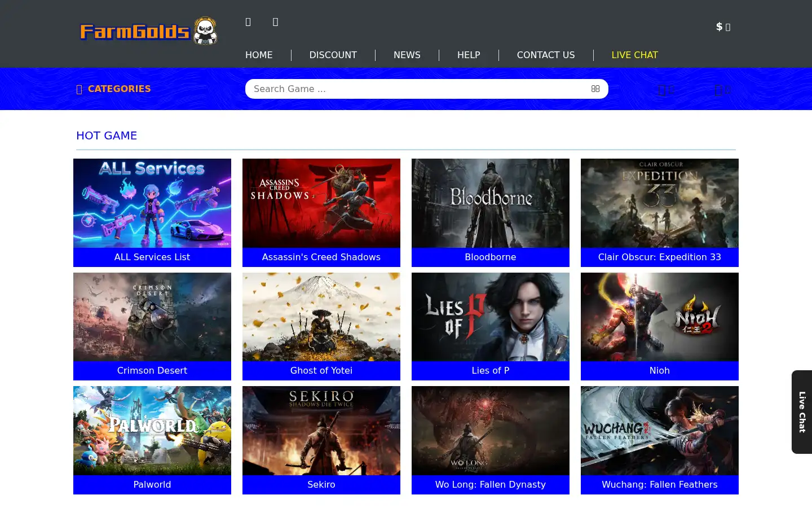The image size is (812, 508).
Task: Open the ALL Services banner image
Action: tap(152, 203)
